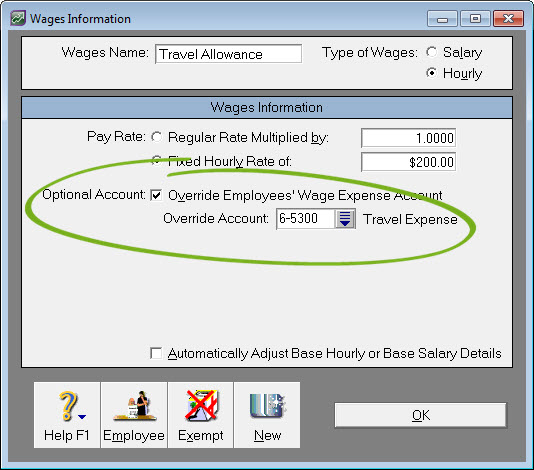Open the Employee button

point(134,415)
